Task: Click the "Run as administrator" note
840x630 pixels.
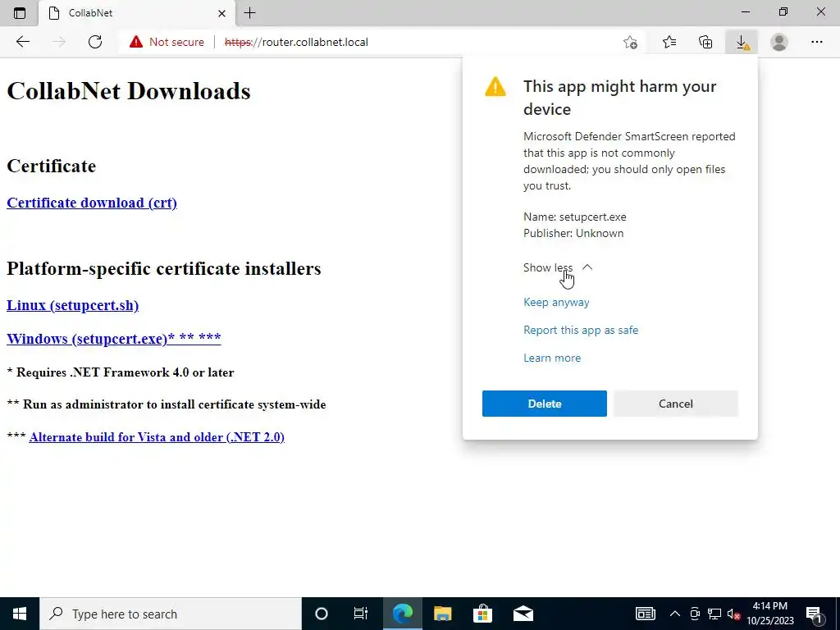Action: 167,404
